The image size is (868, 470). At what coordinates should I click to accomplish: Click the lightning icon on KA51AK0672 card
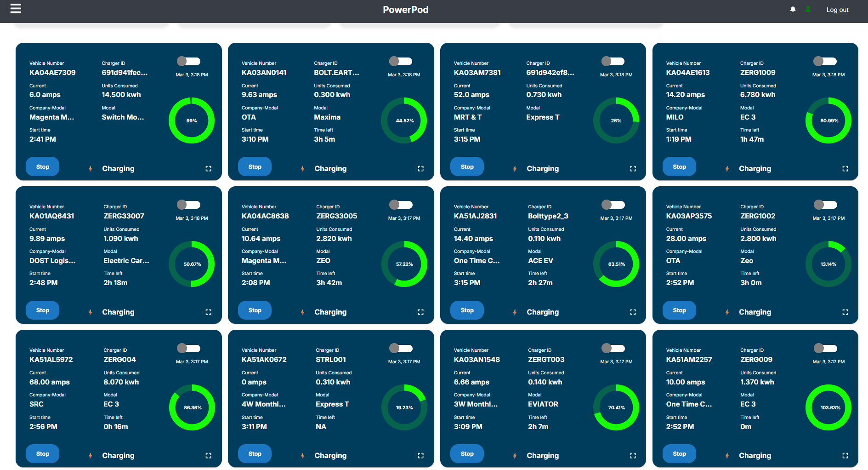(302, 455)
